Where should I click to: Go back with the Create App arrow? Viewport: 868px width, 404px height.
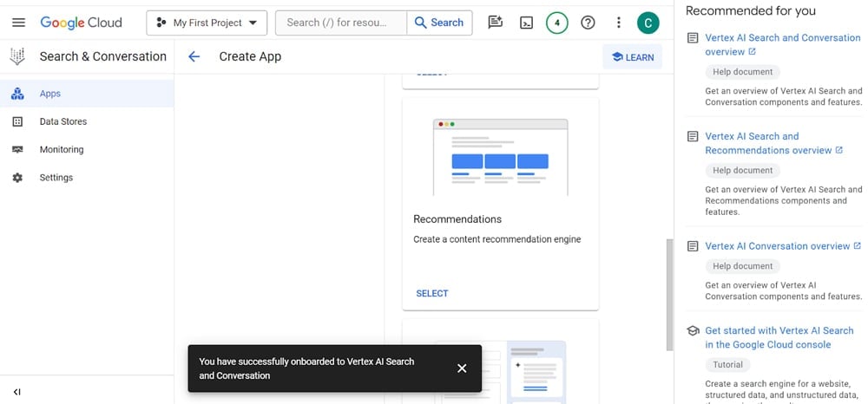[194, 56]
